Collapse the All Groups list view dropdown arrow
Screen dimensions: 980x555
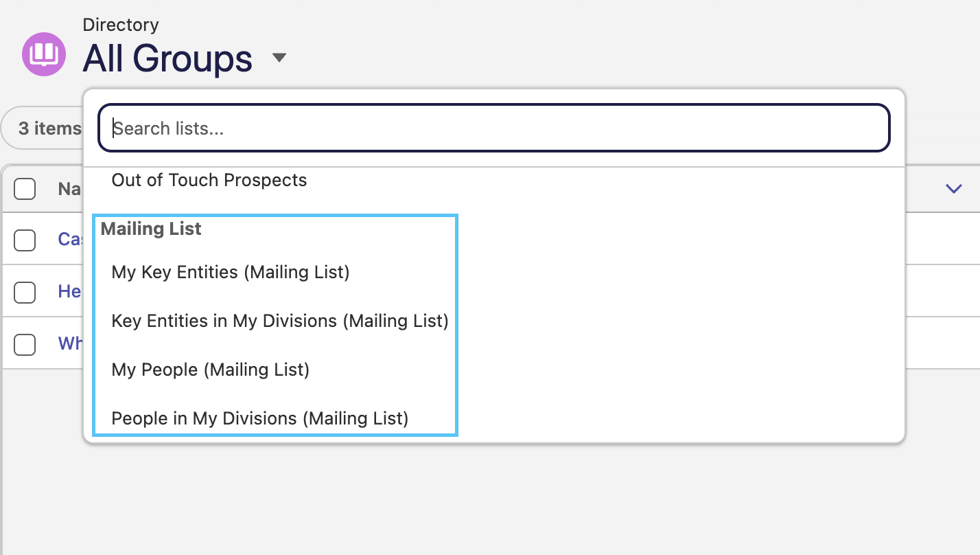(x=279, y=58)
